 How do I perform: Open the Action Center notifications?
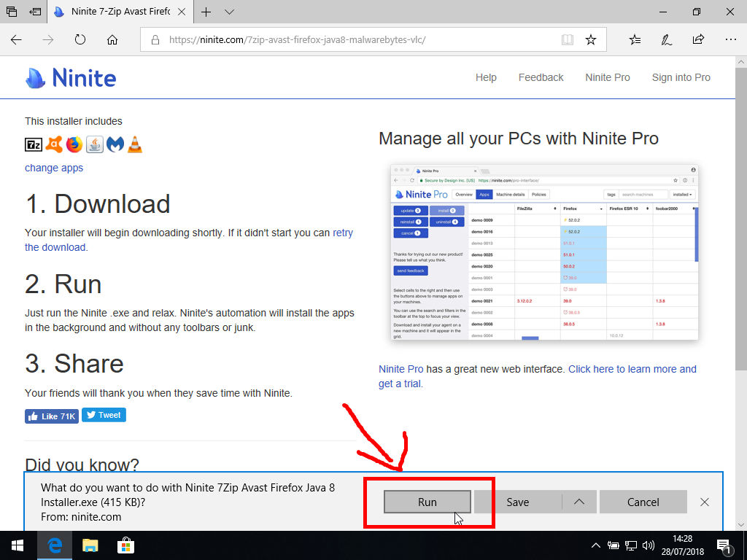point(724,546)
